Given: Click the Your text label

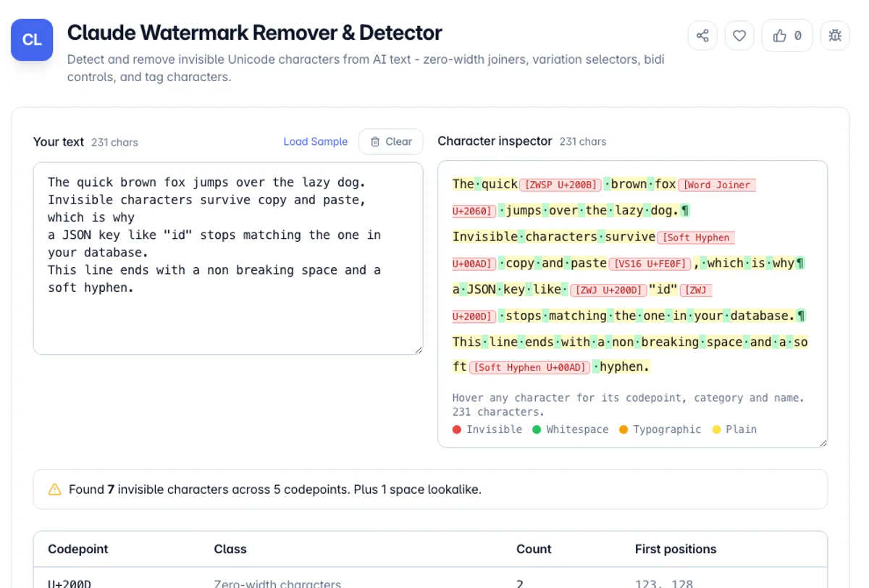Looking at the screenshot, I should tap(59, 142).
